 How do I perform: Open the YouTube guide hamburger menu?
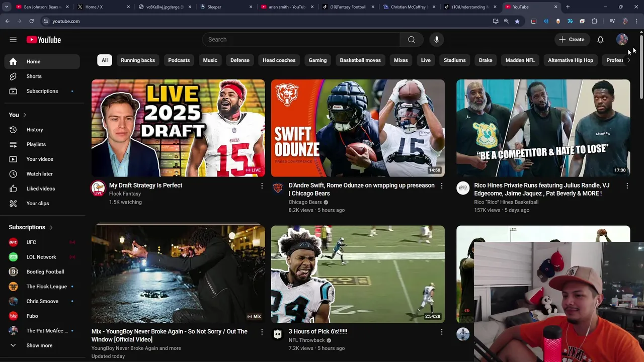coord(13,40)
